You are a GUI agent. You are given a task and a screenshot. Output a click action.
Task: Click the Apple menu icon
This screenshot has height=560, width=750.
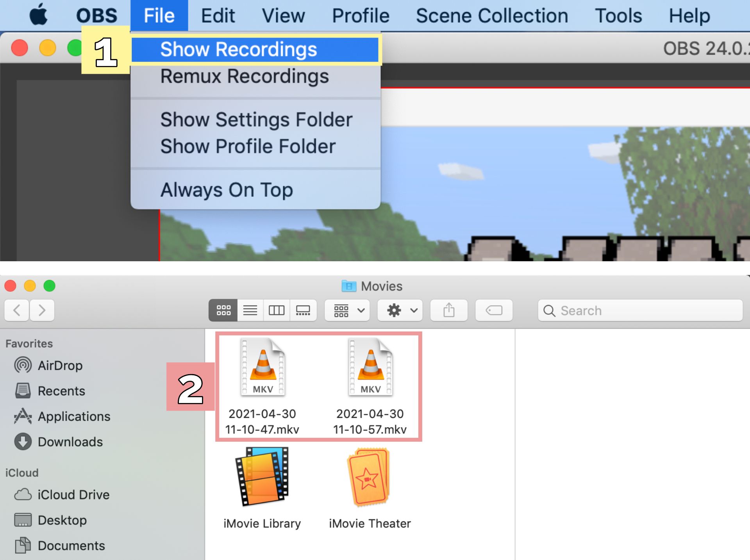click(38, 15)
